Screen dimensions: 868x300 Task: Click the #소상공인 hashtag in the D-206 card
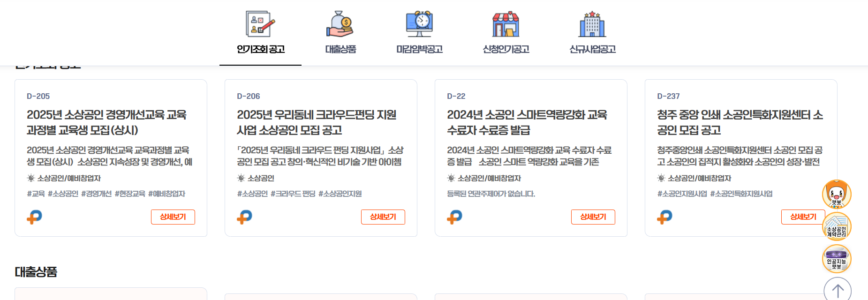point(252,194)
